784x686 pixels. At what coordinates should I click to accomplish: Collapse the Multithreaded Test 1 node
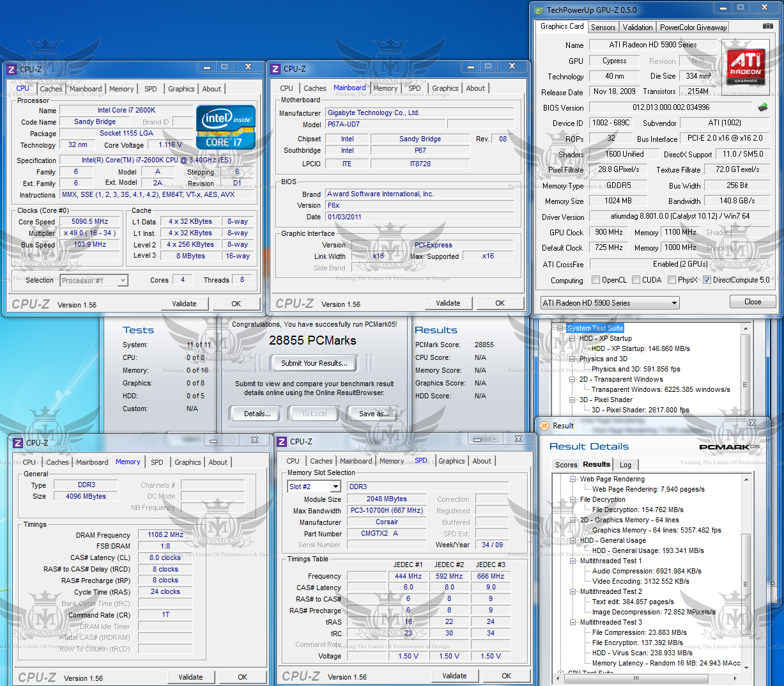[x=573, y=561]
